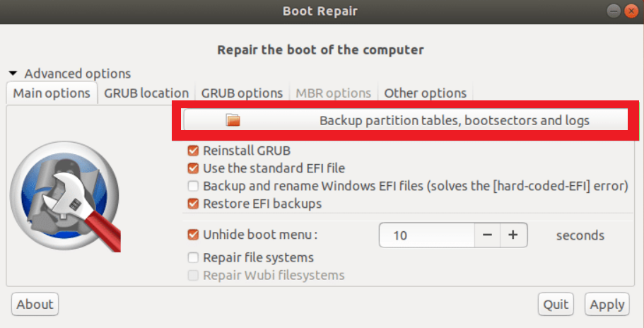
Task: Open the About dialog
Action: 35,304
